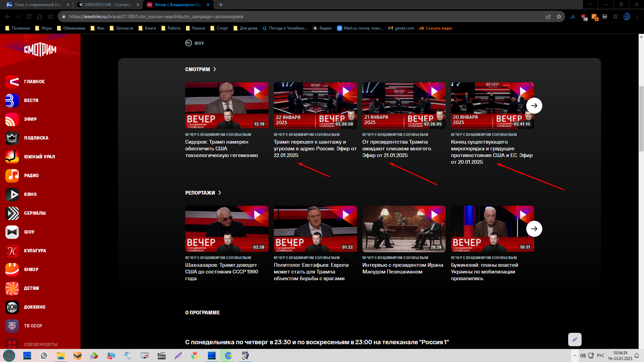
Task: Expand the Смотрим section heading
Action: 201,69
